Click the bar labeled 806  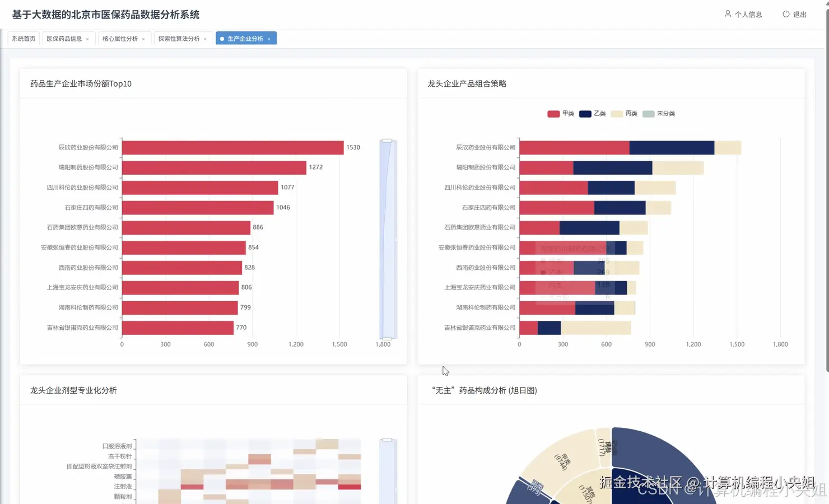coord(180,287)
